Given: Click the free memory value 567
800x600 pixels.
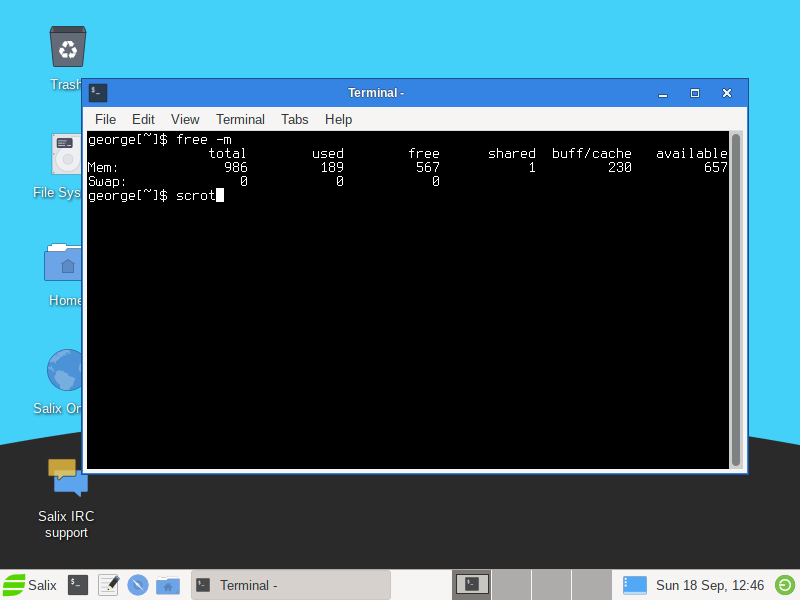Looking at the screenshot, I should 428,167.
